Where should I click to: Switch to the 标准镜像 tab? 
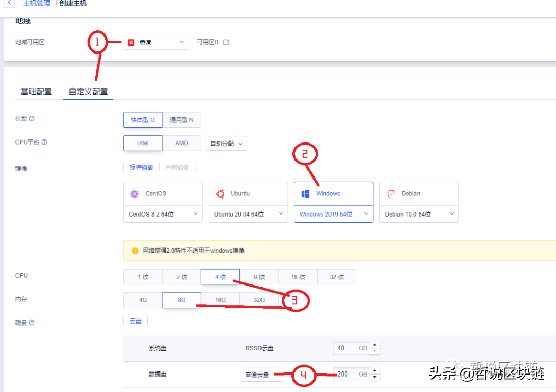[142, 167]
